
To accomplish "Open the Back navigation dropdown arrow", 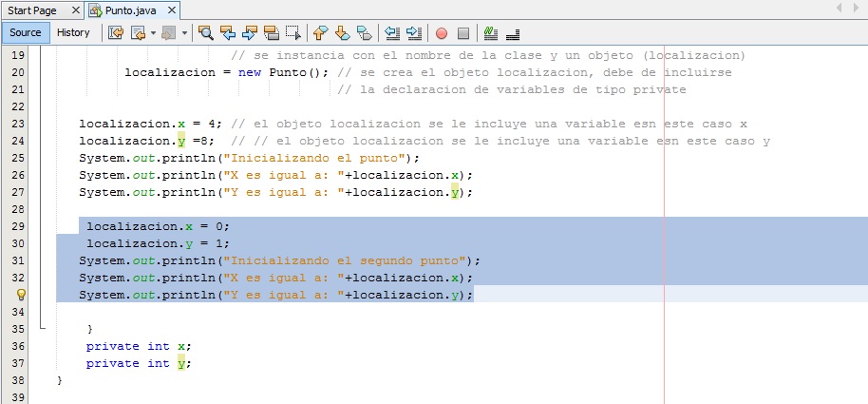I will pyautogui.click(x=152, y=32).
